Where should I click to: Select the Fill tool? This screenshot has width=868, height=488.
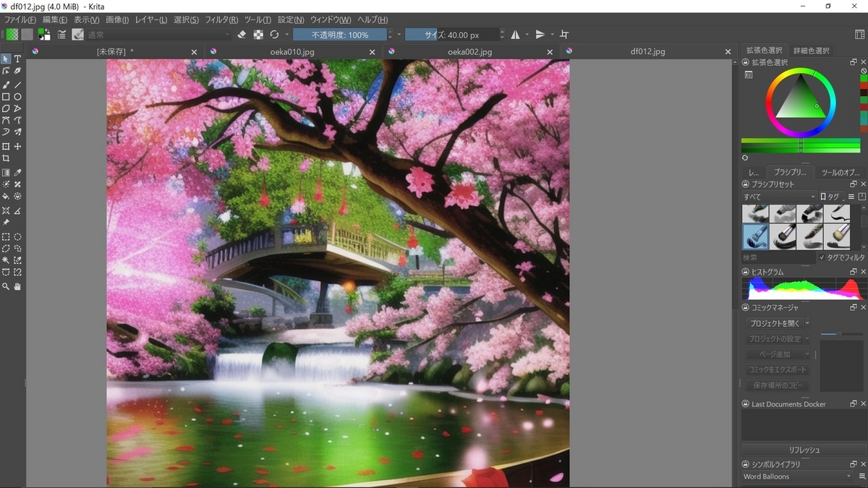(6, 197)
